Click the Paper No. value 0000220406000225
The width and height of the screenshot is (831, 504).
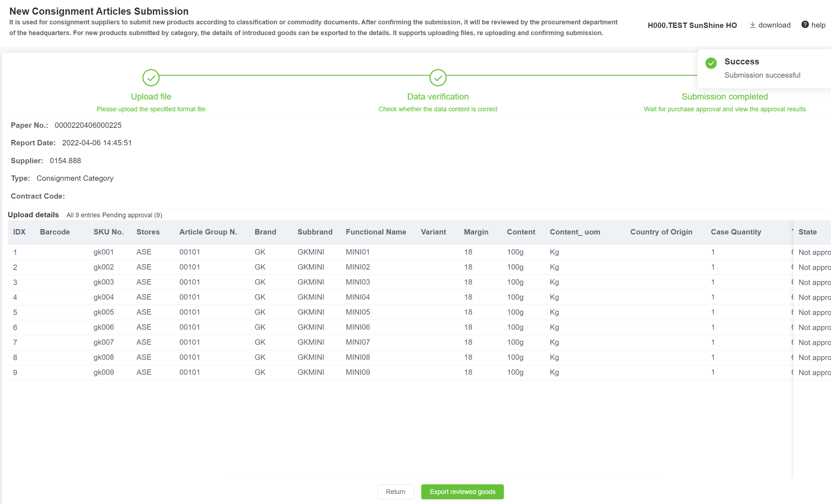pos(88,125)
